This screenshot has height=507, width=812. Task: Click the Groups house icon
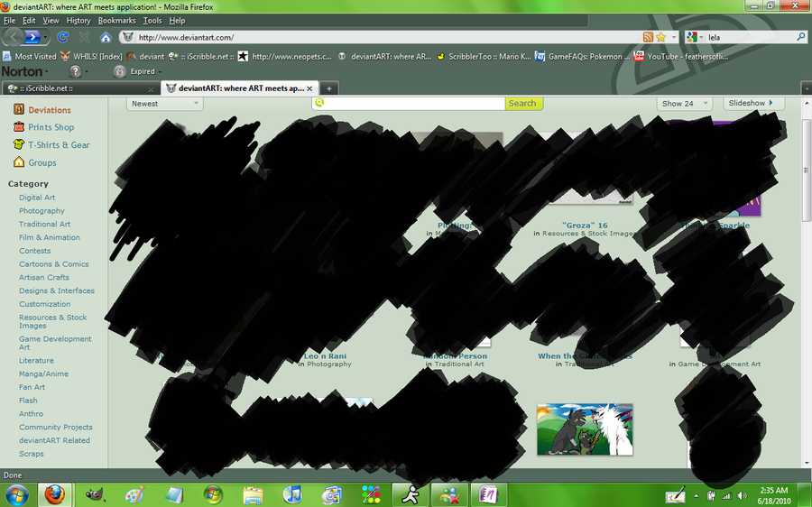[x=19, y=162]
